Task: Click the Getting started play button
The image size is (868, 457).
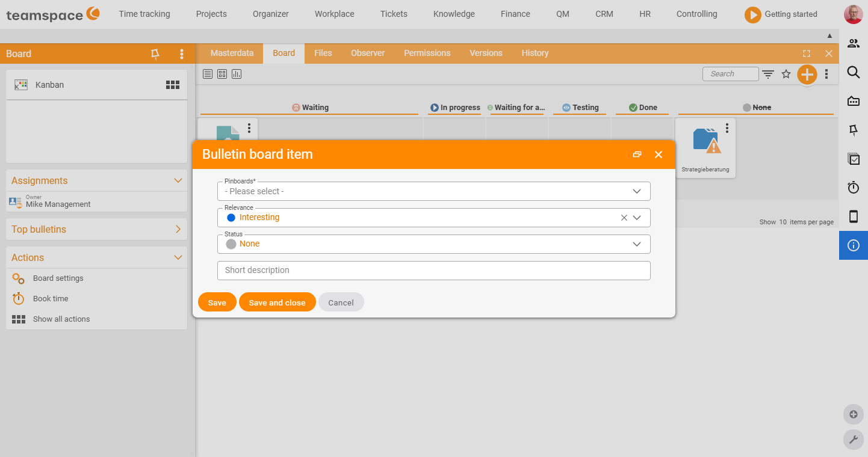Action: coord(753,14)
